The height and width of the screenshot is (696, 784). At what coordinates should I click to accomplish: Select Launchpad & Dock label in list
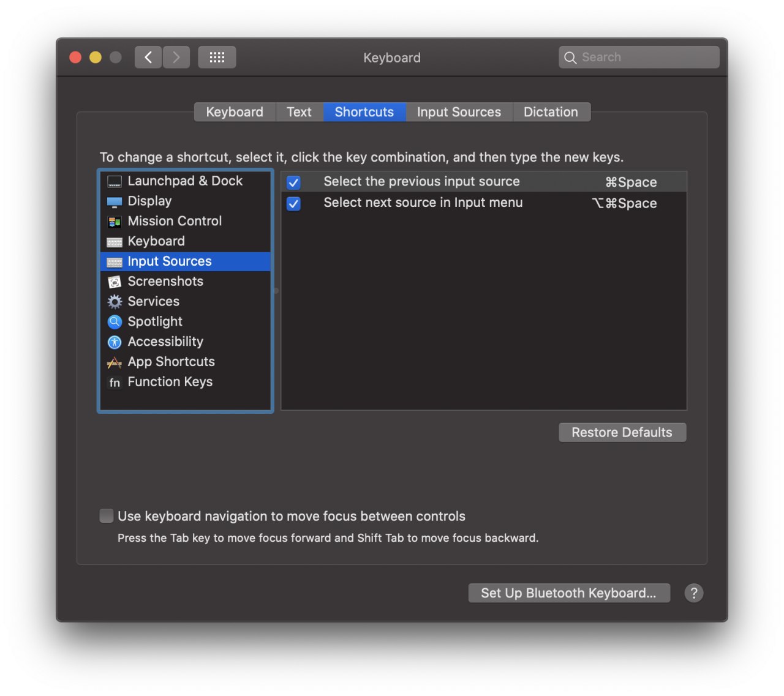[x=185, y=181]
